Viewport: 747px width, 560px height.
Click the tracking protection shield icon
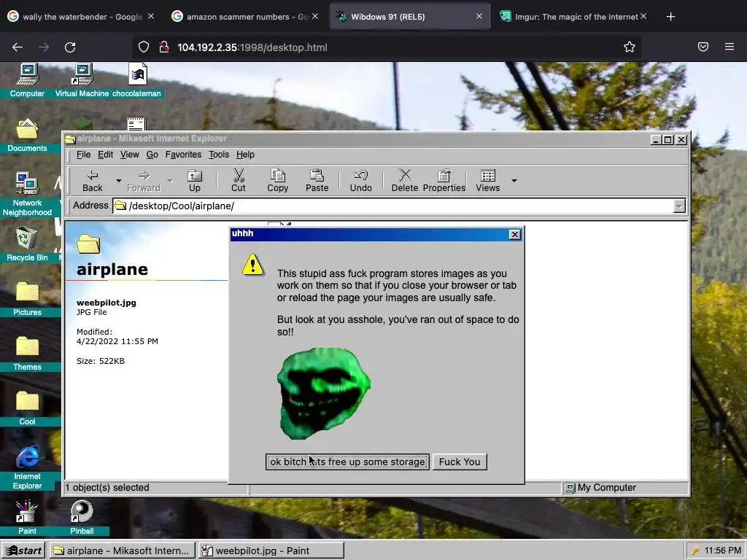[144, 47]
